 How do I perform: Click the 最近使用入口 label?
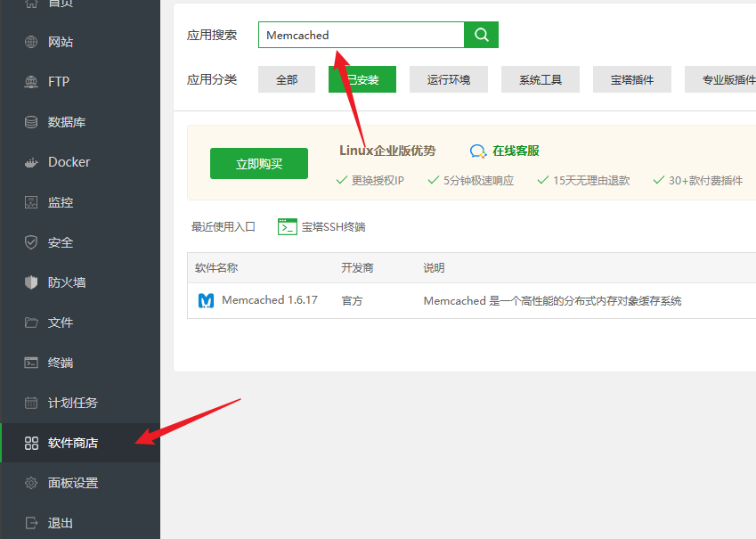224,227
